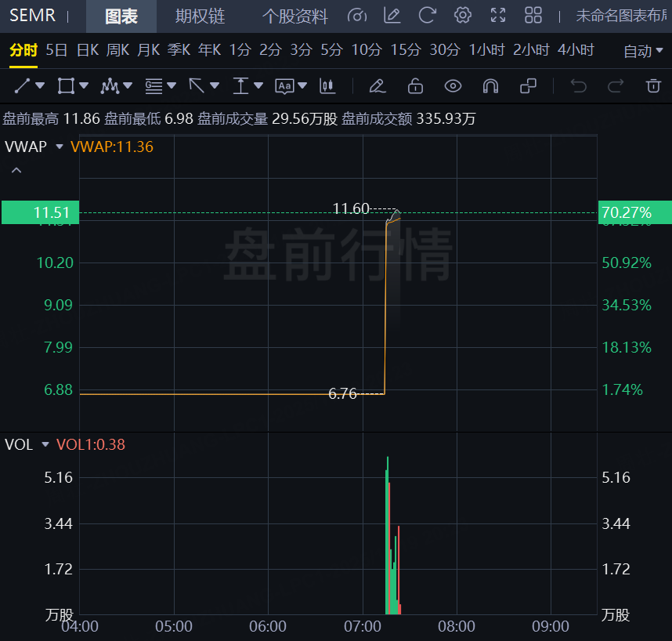Image resolution: width=672 pixels, height=641 pixels.
Task: Select the 年K timeframe
Action: (210, 50)
